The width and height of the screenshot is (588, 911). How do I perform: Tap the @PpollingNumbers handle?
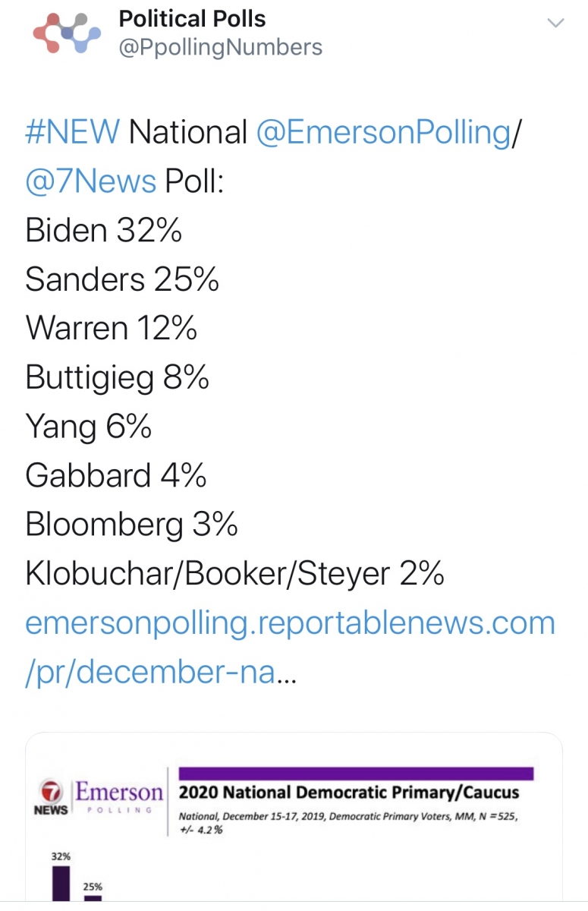click(221, 48)
